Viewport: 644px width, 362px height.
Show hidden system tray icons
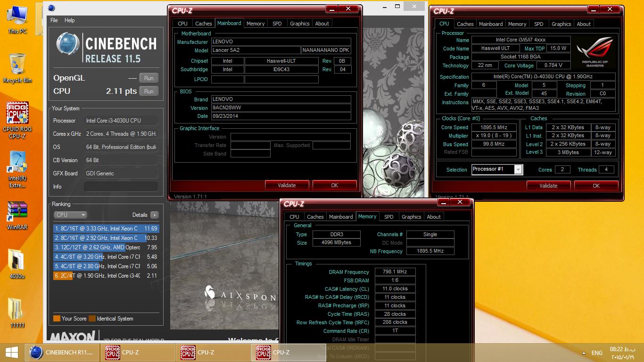585,353
